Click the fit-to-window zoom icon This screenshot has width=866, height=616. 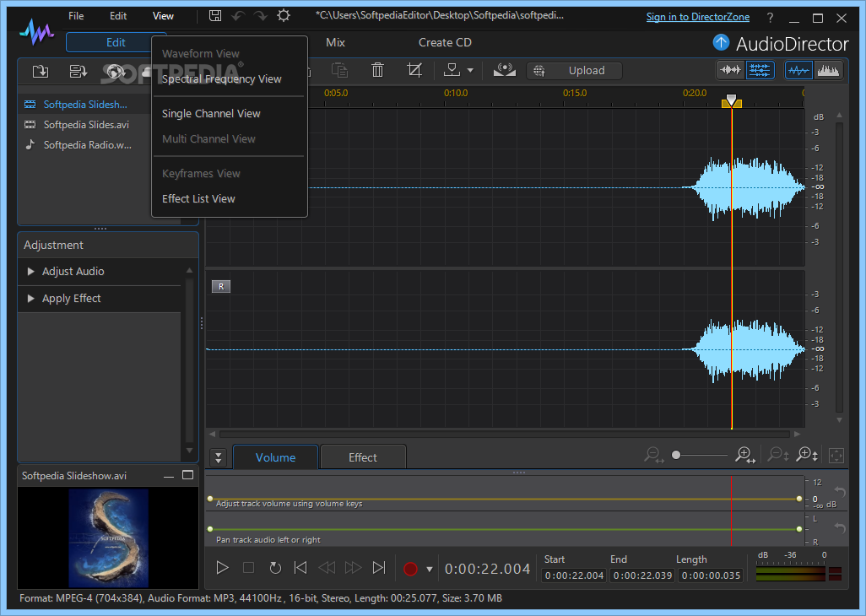pyautogui.click(x=836, y=456)
